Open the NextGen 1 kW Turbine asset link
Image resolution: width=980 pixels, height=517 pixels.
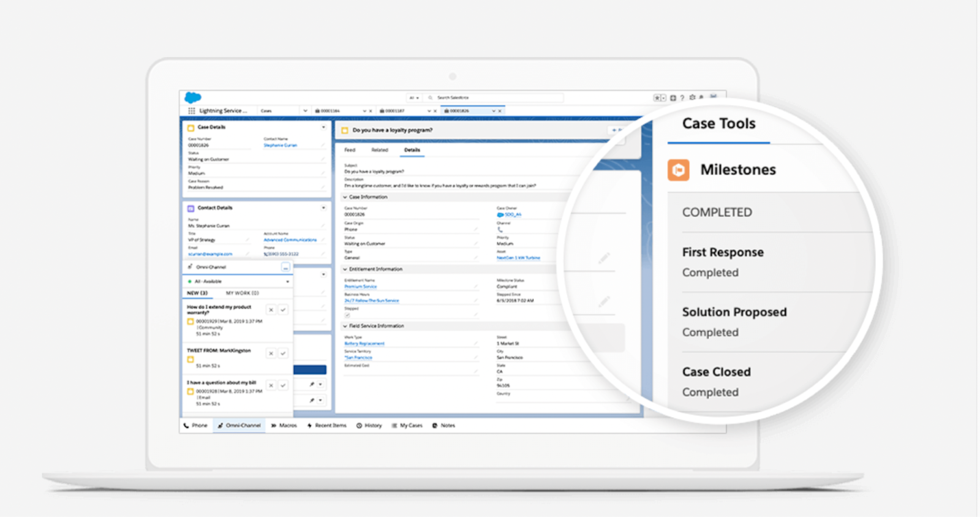point(518,258)
